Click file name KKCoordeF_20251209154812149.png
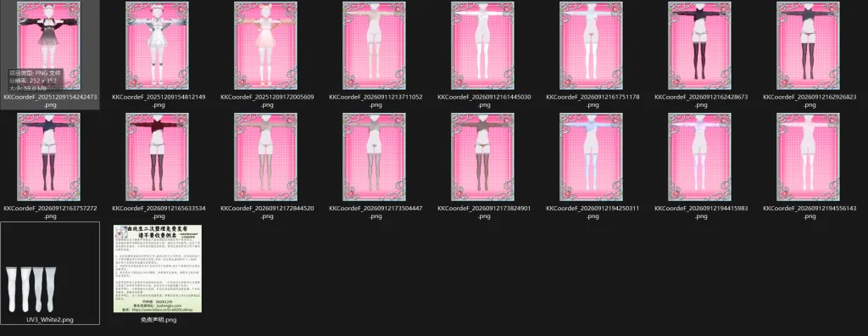 point(159,100)
